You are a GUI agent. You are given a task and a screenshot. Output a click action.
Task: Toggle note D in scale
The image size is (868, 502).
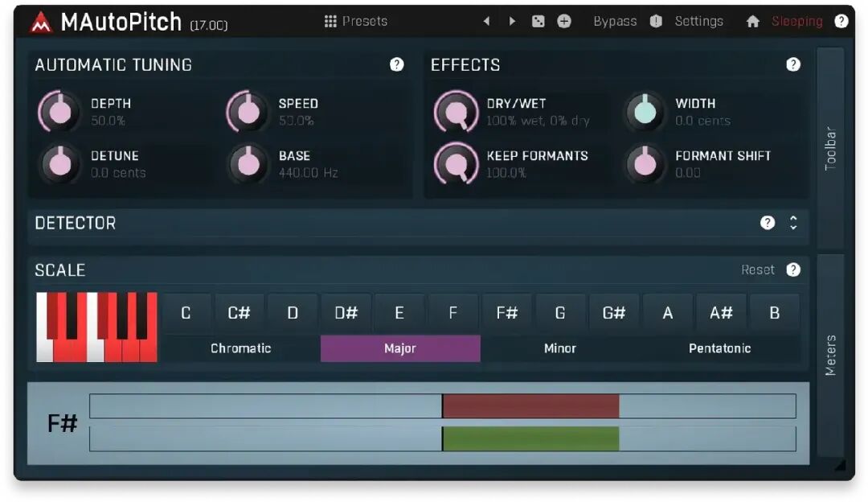click(293, 313)
